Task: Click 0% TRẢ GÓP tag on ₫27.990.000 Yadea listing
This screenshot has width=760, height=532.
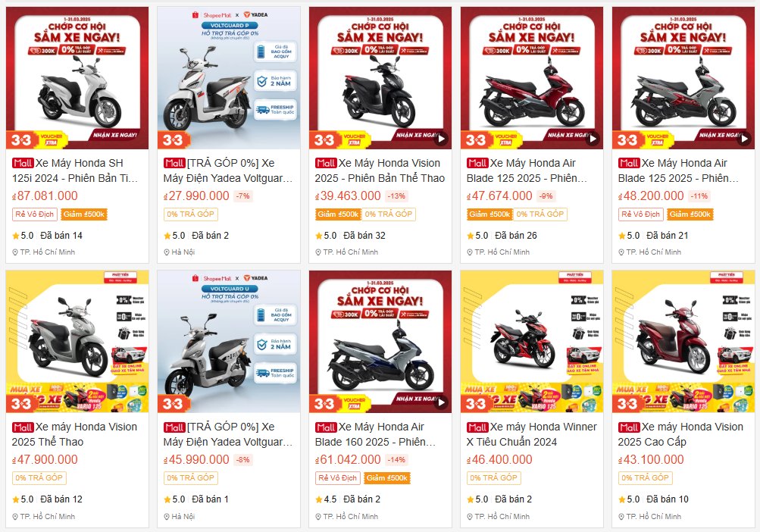Action: click(190, 214)
